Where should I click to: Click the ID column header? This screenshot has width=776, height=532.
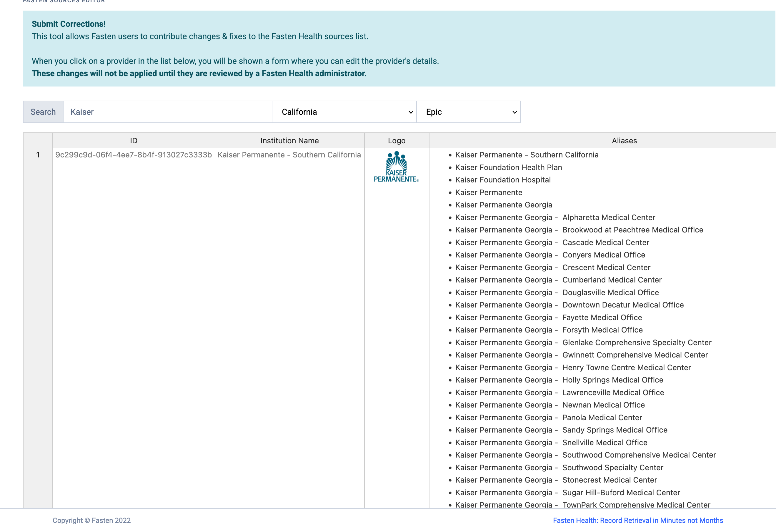click(133, 140)
